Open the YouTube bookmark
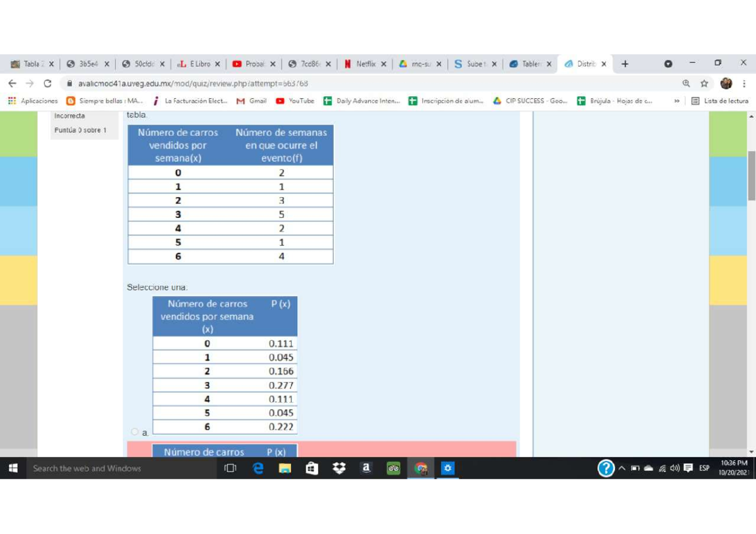The height and width of the screenshot is (534, 756). (295, 101)
